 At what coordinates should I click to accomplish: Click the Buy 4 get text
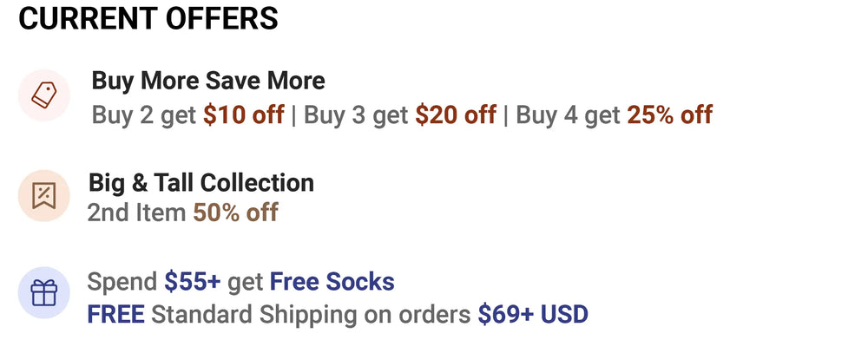click(x=569, y=114)
